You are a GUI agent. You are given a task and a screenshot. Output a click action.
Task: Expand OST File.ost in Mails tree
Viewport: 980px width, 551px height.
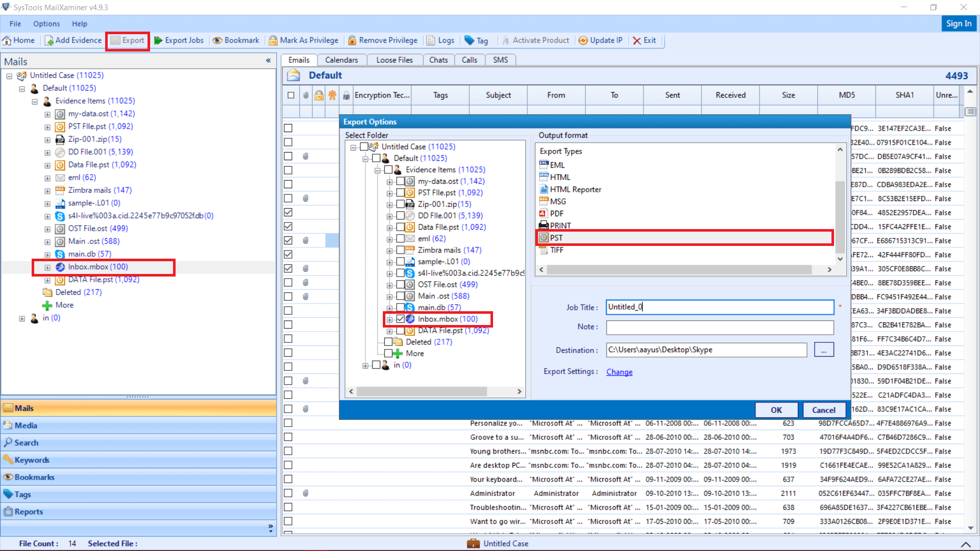pyautogui.click(x=47, y=229)
